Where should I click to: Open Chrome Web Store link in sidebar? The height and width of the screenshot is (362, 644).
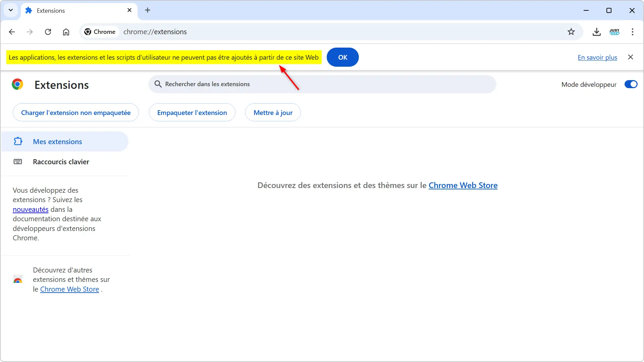(x=69, y=289)
